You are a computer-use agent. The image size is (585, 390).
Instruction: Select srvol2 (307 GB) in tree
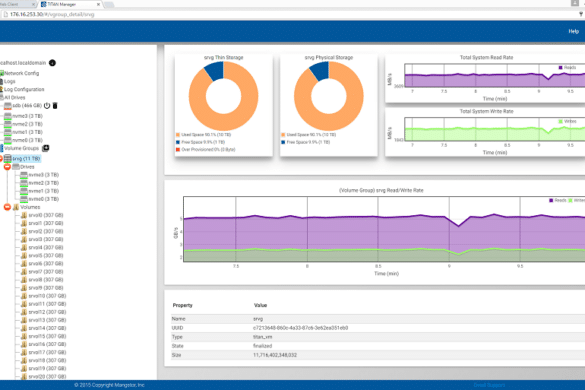[x=46, y=231]
